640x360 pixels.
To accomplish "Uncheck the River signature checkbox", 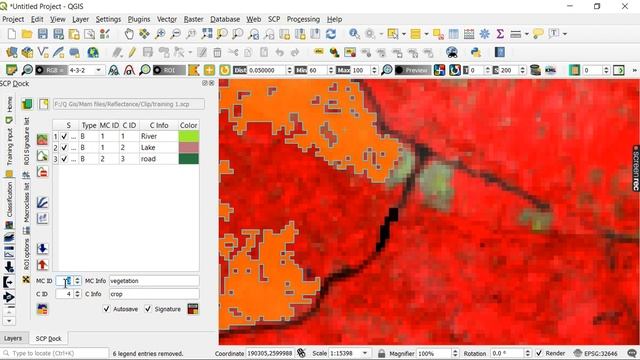I will pyautogui.click(x=64, y=136).
